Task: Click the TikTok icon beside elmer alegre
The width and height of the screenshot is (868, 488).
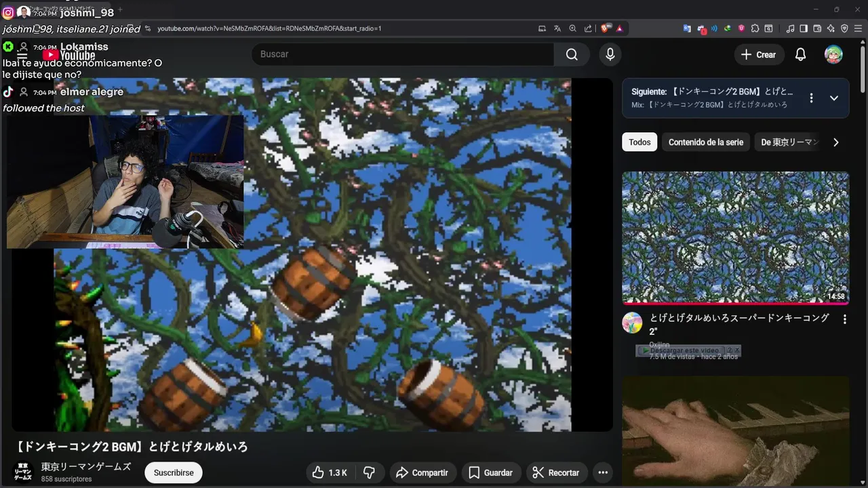Action: click(8, 91)
